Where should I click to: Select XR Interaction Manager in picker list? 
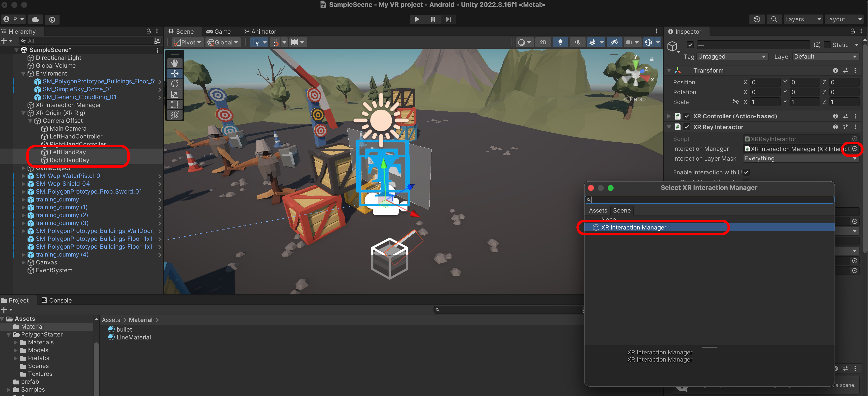(634, 227)
